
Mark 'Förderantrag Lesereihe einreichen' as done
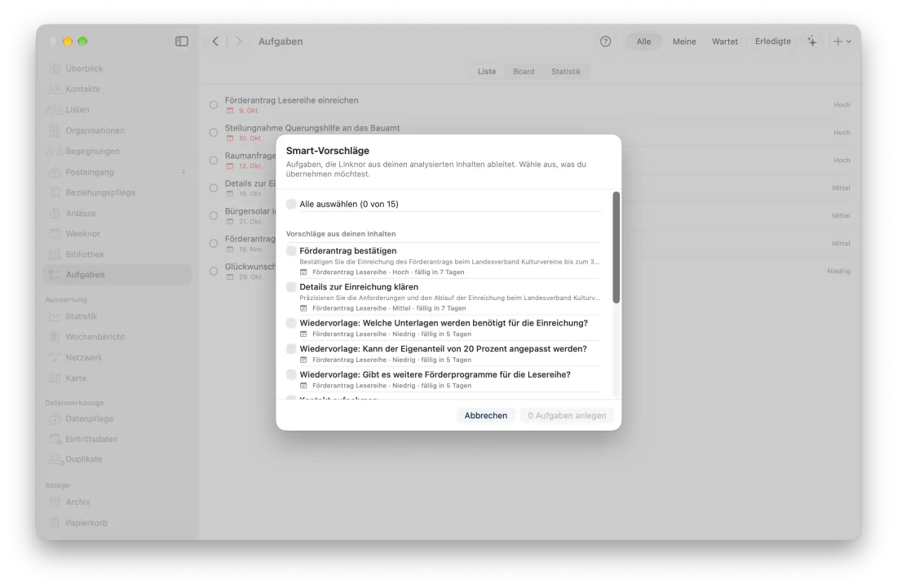[x=214, y=104]
